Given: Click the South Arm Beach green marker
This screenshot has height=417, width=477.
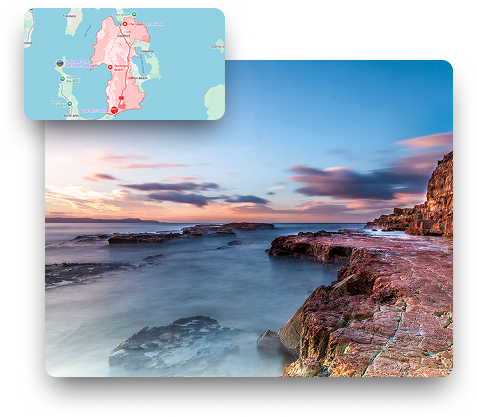Looking at the screenshot, I should pos(70,104).
